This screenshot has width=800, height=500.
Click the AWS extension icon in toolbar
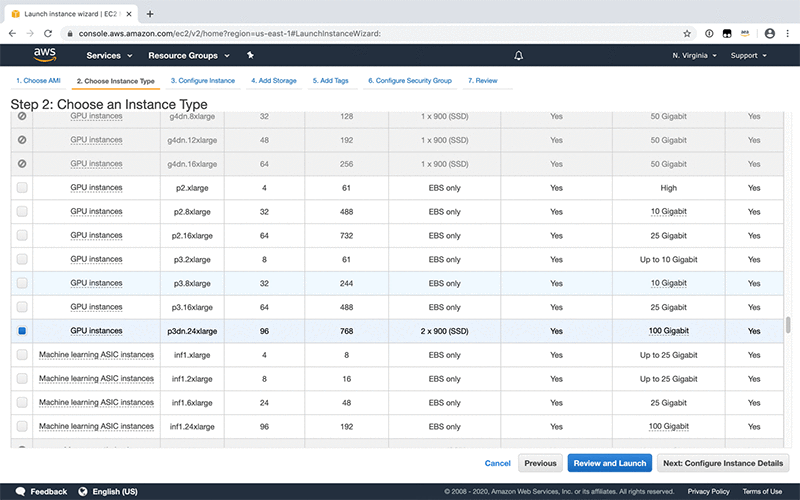pos(745,34)
